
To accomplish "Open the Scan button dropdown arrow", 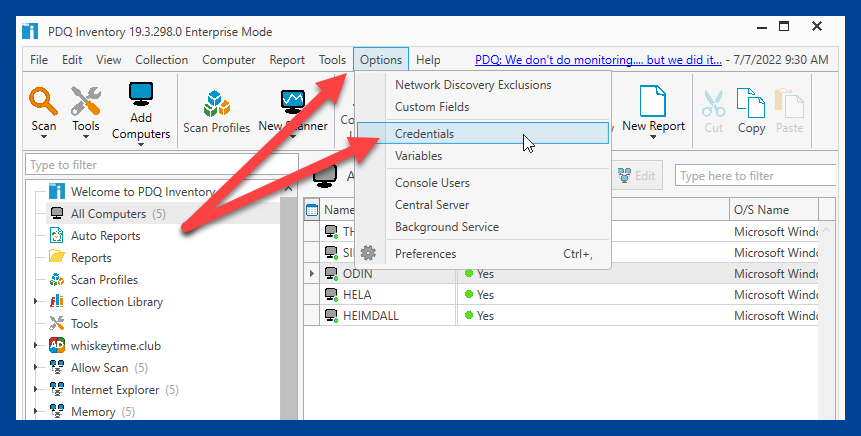I will tap(43, 137).
